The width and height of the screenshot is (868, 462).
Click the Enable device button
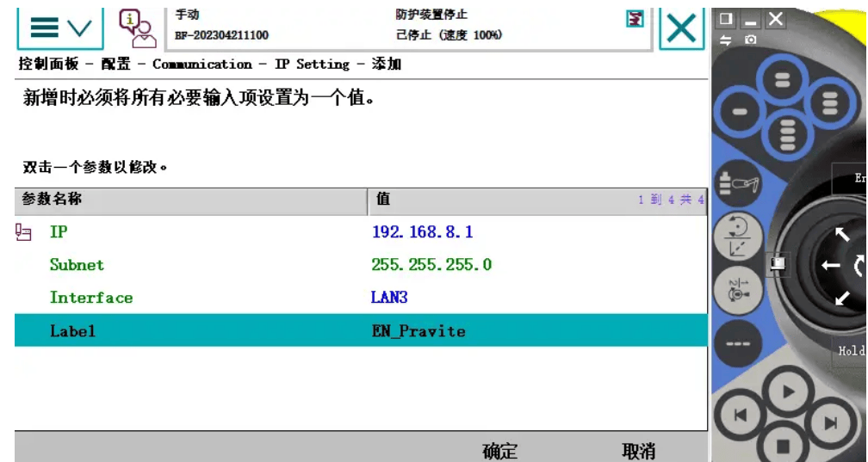850,178
